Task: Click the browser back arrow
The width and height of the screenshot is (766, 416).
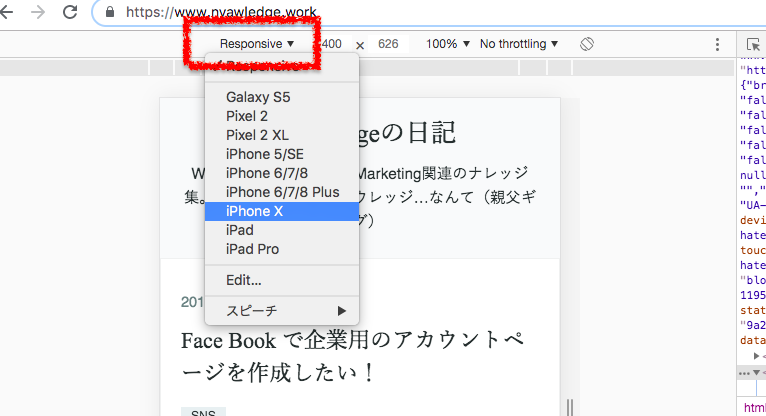Action: (6, 12)
